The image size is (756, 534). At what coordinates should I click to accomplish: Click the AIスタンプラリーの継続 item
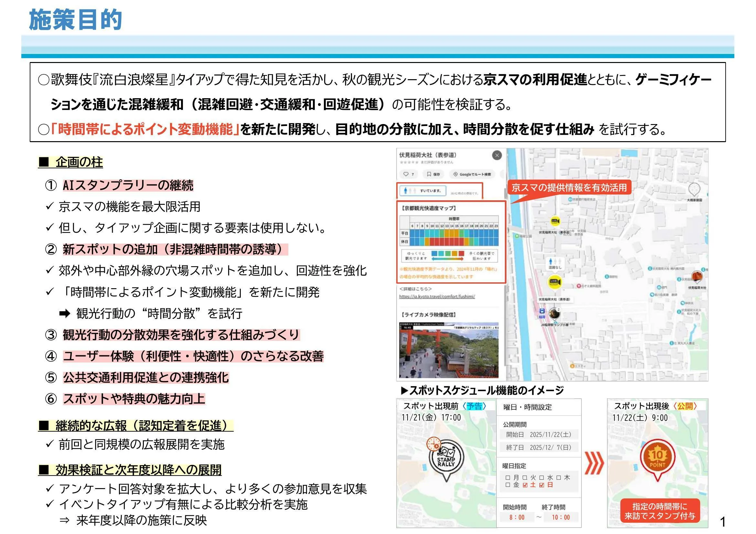128,185
